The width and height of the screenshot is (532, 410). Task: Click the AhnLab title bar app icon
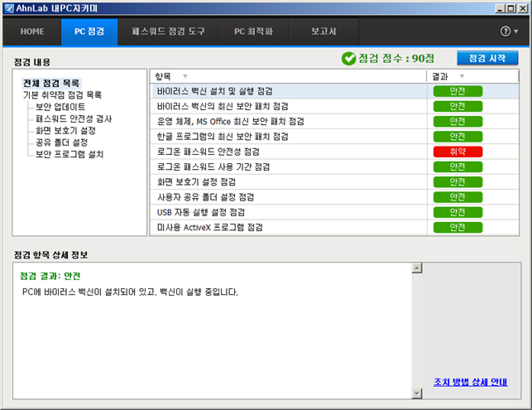9,8
